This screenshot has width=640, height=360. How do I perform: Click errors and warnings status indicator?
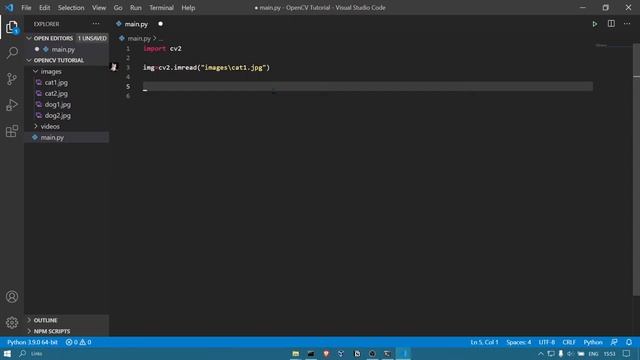pos(78,342)
